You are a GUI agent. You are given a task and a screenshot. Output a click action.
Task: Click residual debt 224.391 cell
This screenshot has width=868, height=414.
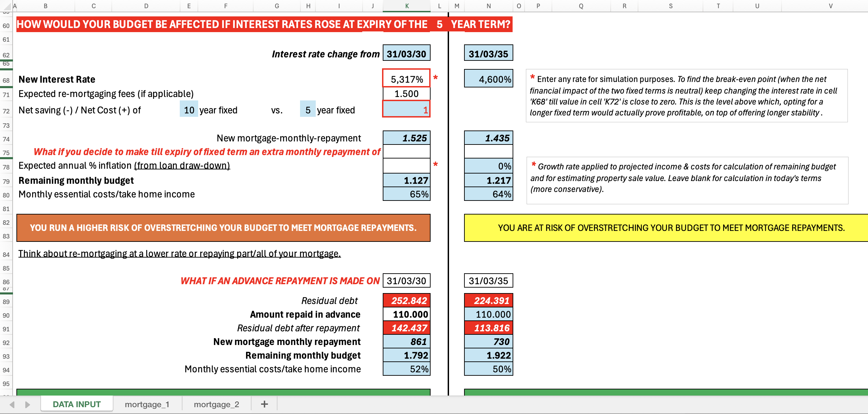[488, 300]
